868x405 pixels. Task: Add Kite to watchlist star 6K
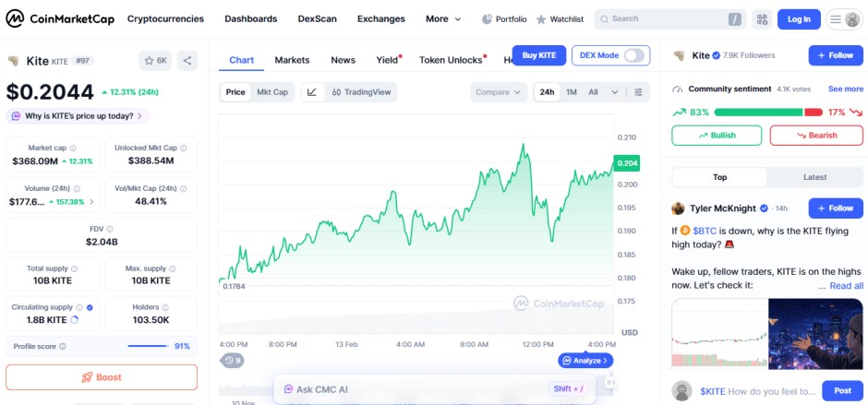(155, 61)
